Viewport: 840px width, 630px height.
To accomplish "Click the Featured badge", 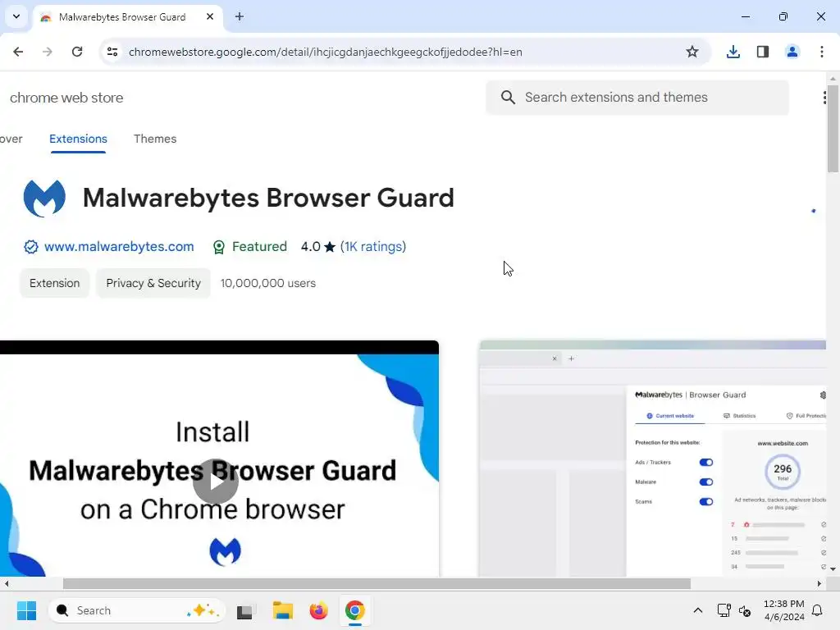I will tap(249, 246).
